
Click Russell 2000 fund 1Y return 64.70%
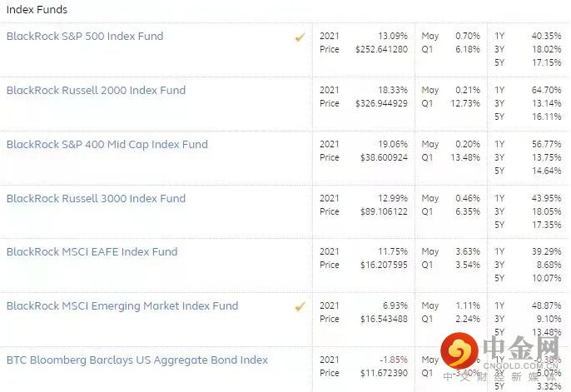click(547, 90)
